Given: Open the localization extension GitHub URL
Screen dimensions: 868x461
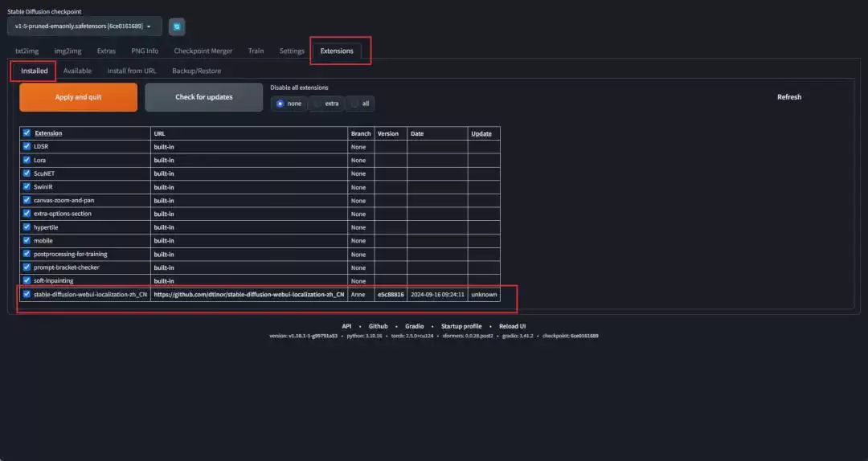Looking at the screenshot, I should 249,295.
